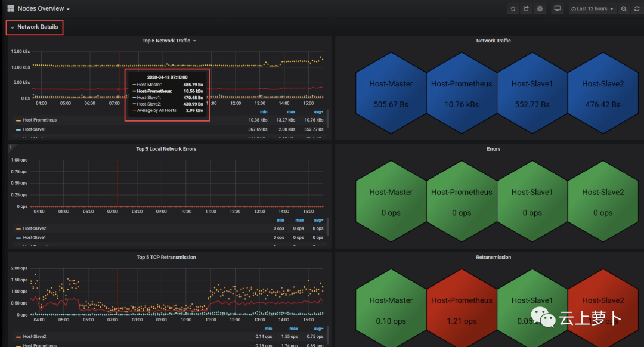Click the info corner of Local Network Errors panel
Image resolution: width=644 pixels, height=347 pixels.
(11, 147)
